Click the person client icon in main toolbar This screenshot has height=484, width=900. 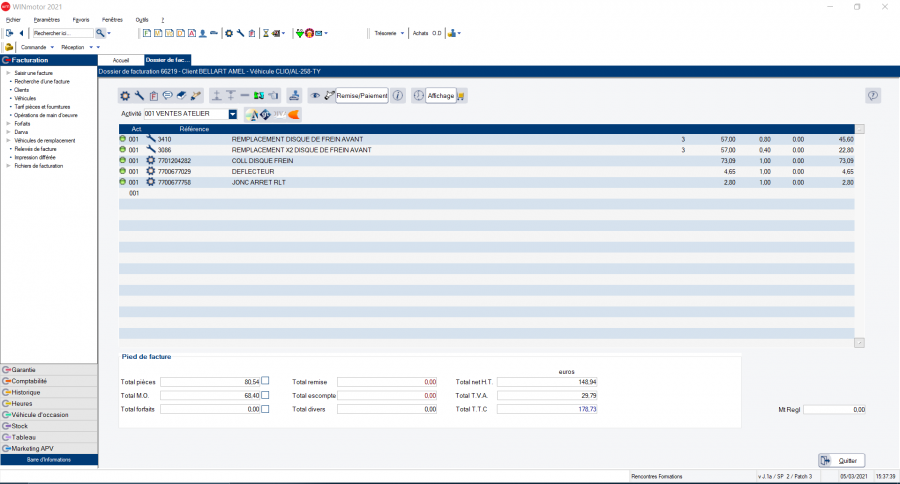click(x=203, y=33)
